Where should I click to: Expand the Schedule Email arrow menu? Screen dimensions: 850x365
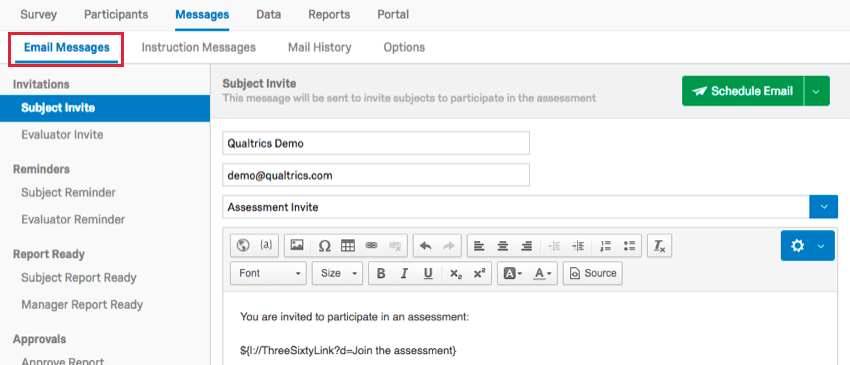[817, 91]
